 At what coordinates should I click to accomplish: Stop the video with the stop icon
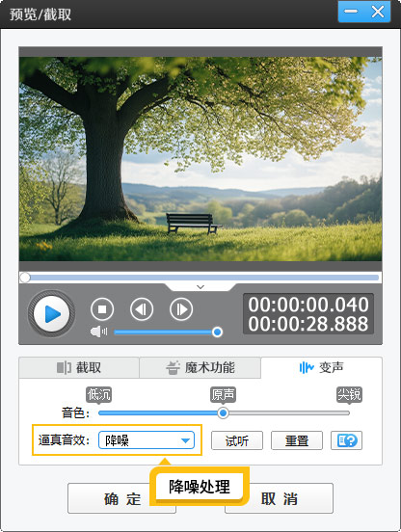coord(102,309)
